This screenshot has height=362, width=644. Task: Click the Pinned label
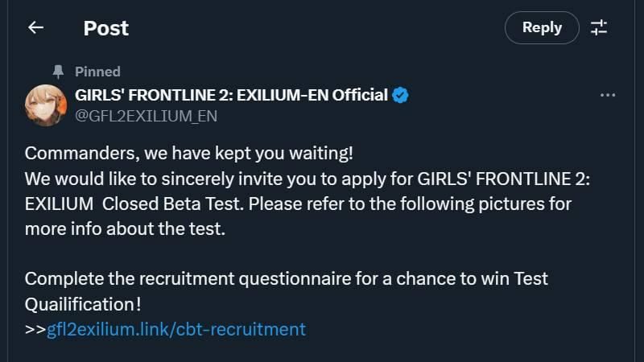(97, 72)
